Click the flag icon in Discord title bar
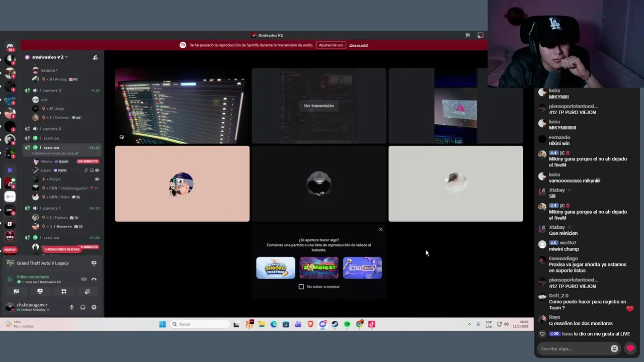This screenshot has height=362, width=644. pyautogui.click(x=468, y=35)
